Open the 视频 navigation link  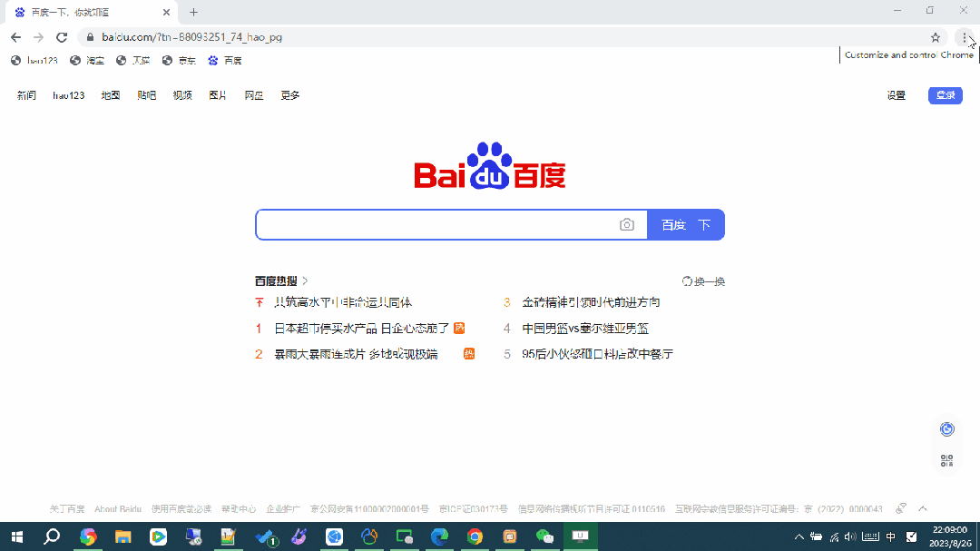pos(182,95)
